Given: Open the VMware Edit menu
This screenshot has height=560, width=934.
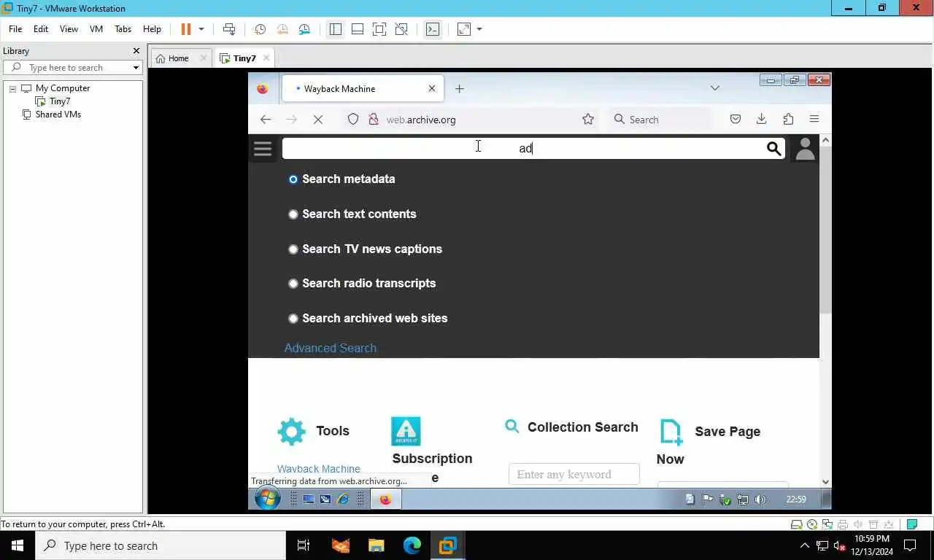Looking at the screenshot, I should pos(41,29).
